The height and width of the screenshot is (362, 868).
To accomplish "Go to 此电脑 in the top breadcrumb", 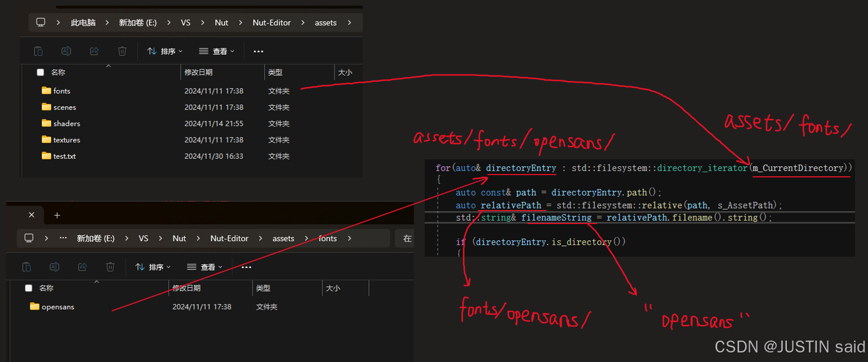I will tap(83, 23).
